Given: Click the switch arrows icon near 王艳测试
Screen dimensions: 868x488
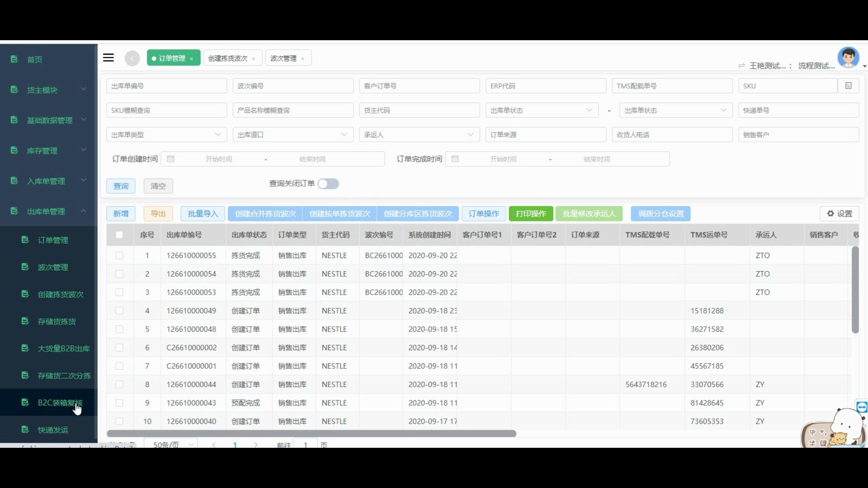Looking at the screenshot, I should point(741,66).
